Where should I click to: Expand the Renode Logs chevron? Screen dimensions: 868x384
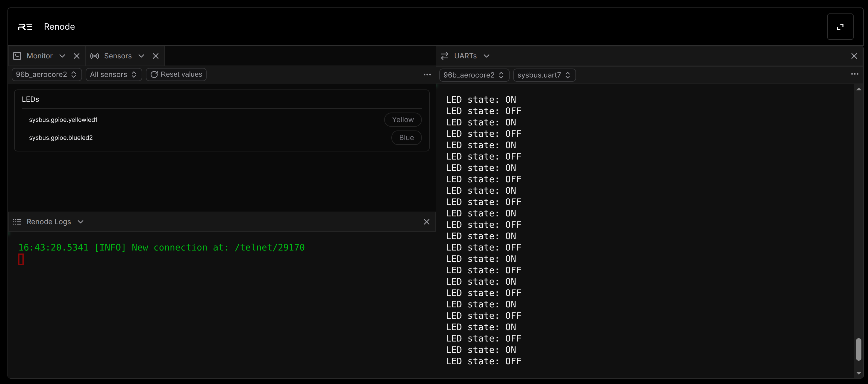tap(81, 222)
